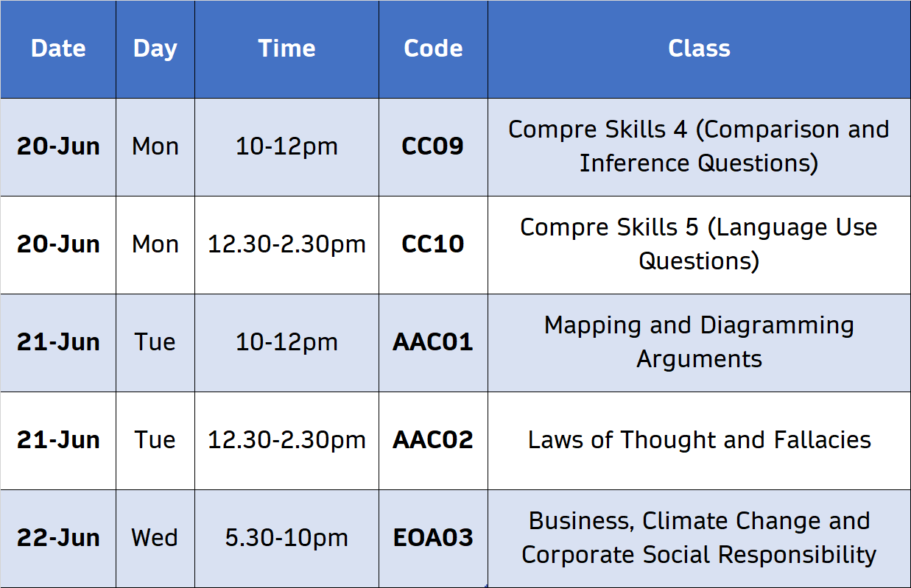Click 12.30-2.30pm time in CC10 row
The image size is (911, 588).
[286, 245]
